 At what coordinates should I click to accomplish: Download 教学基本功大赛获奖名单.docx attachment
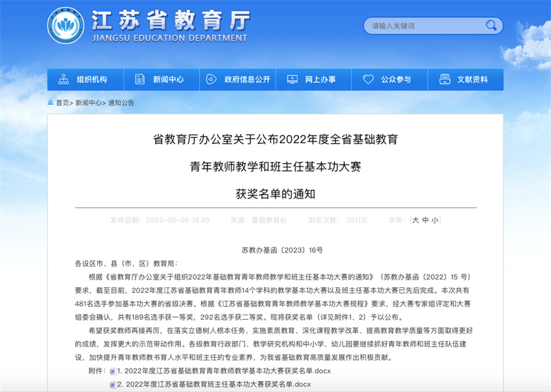(225, 371)
